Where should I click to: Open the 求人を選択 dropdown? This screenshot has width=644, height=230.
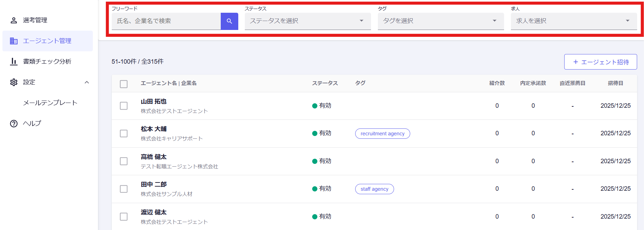pos(574,21)
